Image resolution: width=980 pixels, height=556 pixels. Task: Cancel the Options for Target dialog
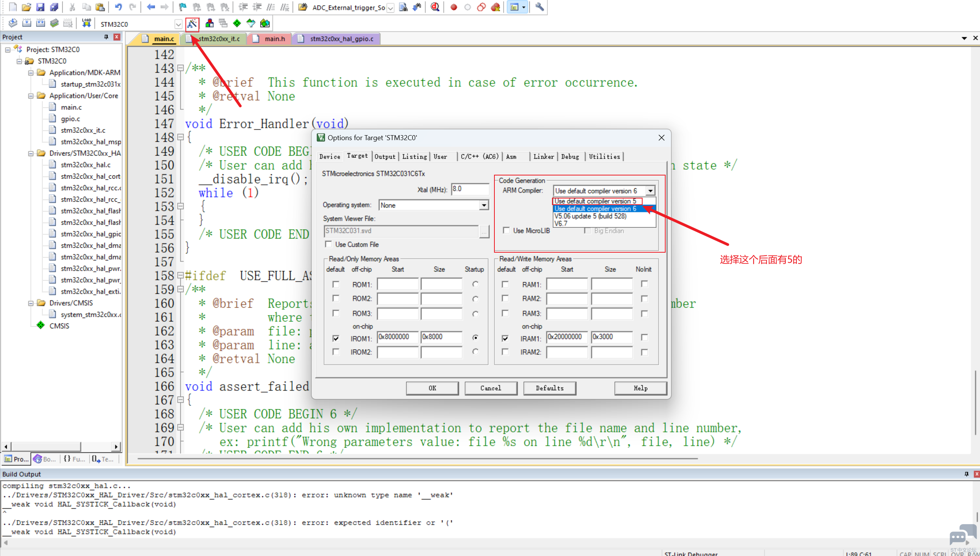tap(491, 388)
